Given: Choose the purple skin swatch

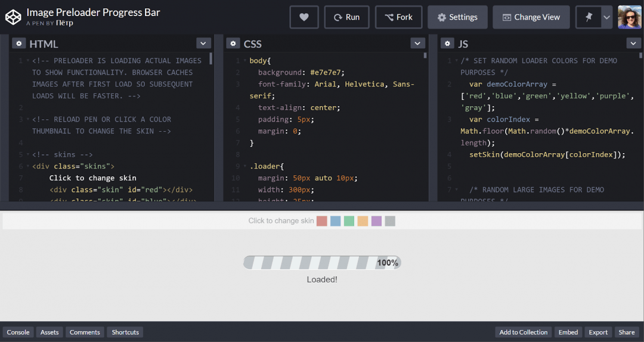Looking at the screenshot, I should tap(376, 221).
